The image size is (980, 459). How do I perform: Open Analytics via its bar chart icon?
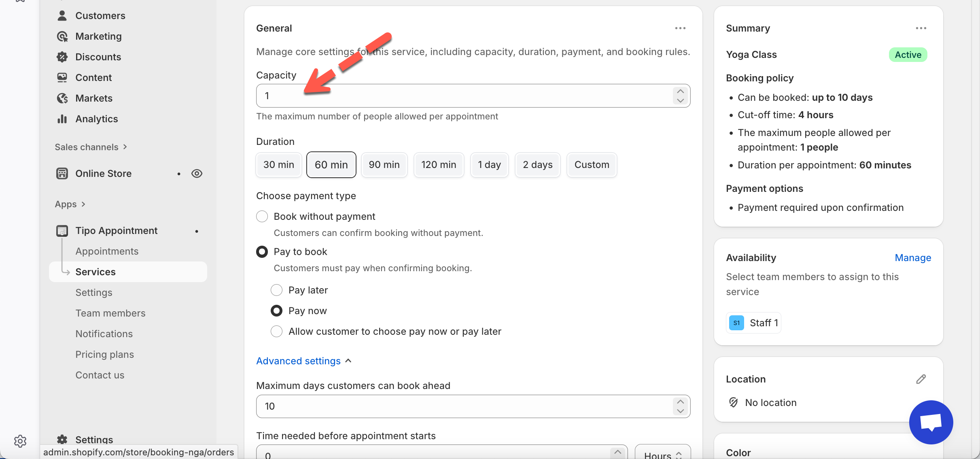[62, 119]
